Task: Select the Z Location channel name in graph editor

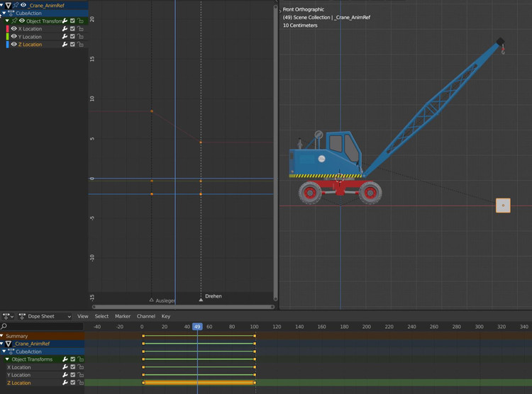Action: (x=31, y=45)
